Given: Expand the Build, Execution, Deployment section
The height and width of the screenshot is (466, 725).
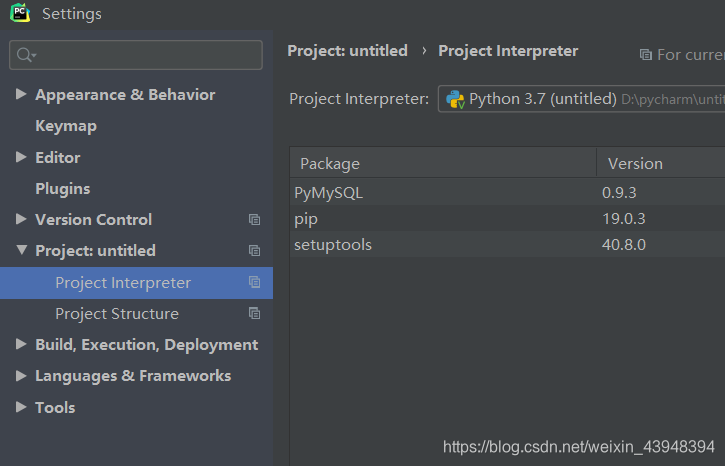Looking at the screenshot, I should [21, 344].
